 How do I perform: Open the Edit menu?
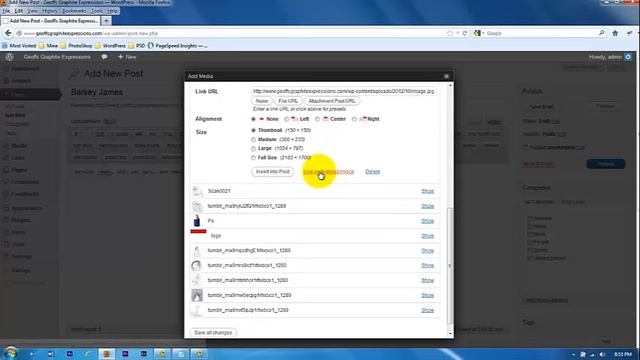[x=19, y=11]
